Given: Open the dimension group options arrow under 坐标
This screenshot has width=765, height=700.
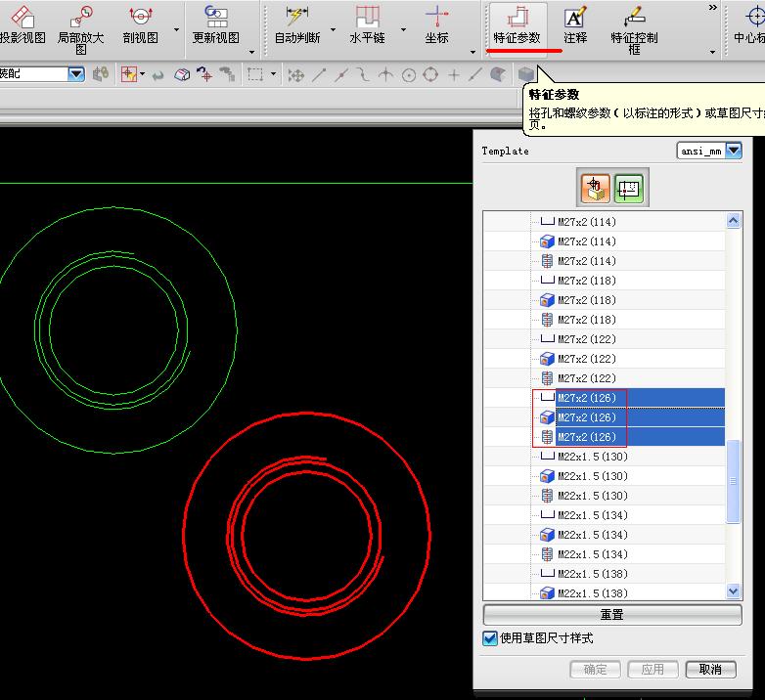Looking at the screenshot, I should [472, 52].
